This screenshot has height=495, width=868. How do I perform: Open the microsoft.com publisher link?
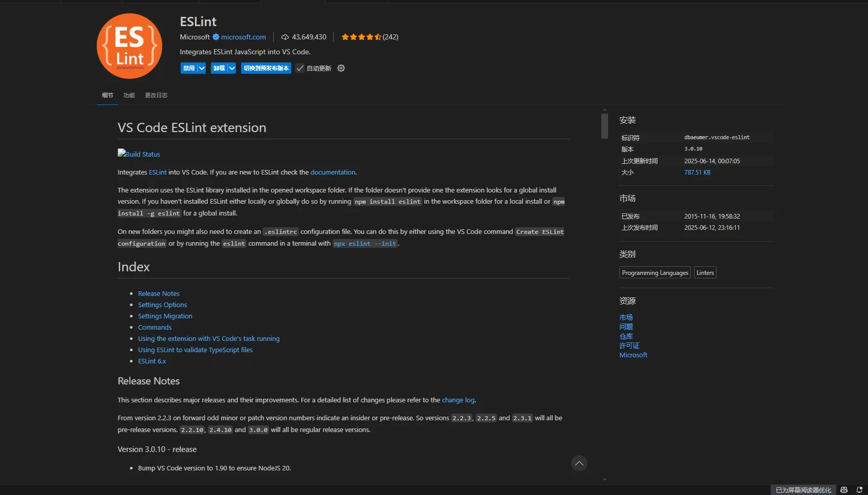point(244,37)
